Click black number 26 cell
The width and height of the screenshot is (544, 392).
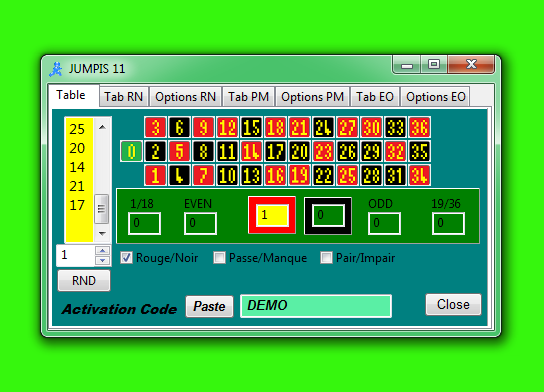coord(347,151)
